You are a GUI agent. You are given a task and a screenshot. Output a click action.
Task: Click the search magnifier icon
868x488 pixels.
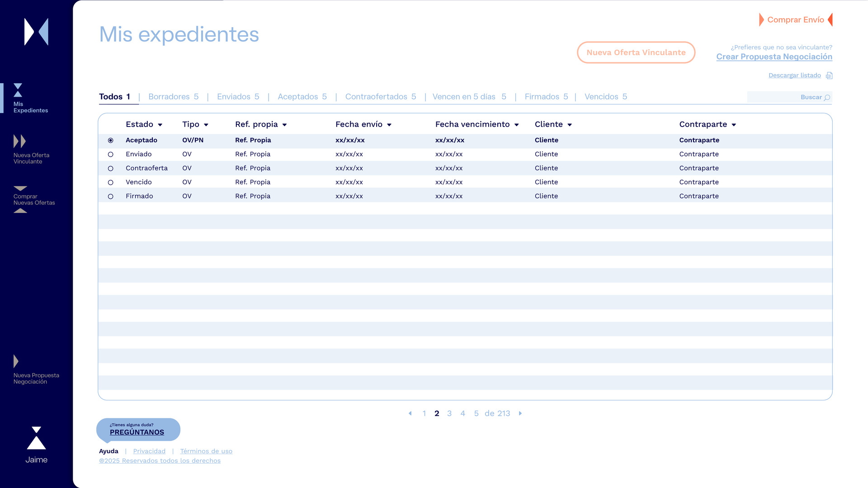point(827,97)
